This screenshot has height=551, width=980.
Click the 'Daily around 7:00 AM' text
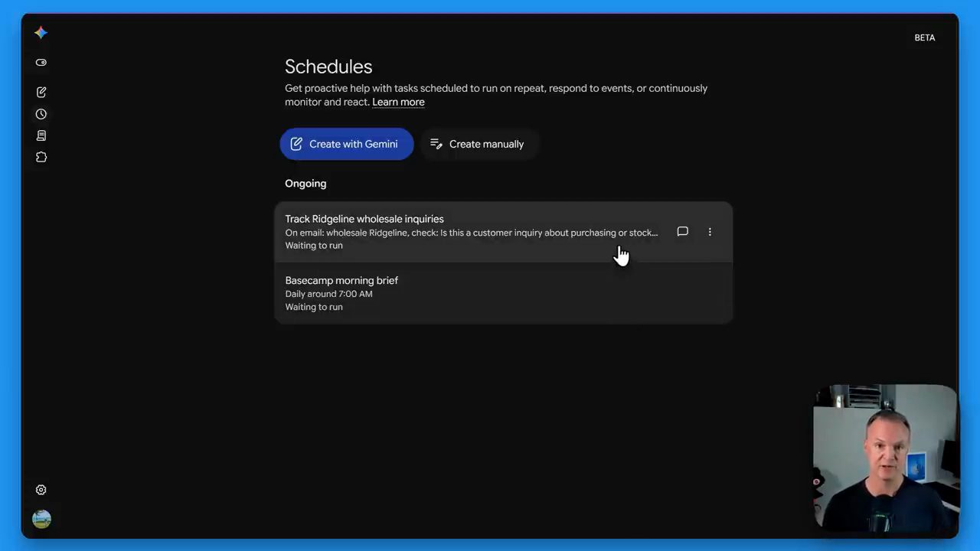pos(329,294)
